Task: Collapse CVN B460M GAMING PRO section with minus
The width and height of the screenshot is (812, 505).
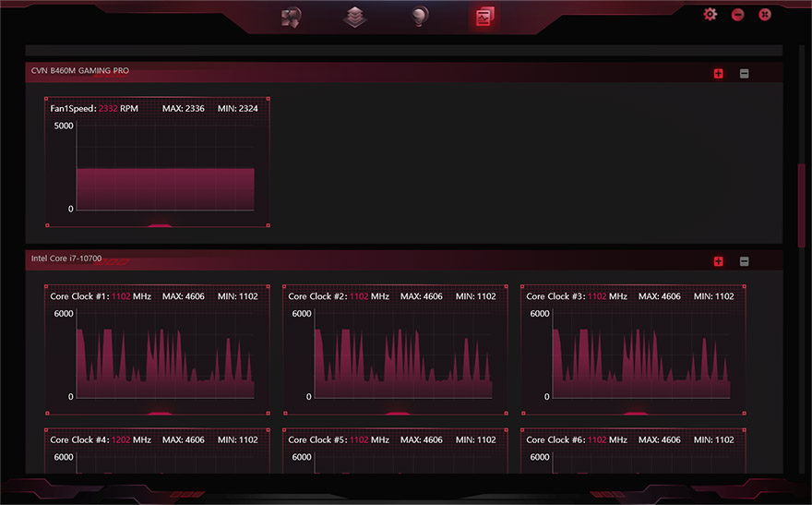Action: [744, 74]
